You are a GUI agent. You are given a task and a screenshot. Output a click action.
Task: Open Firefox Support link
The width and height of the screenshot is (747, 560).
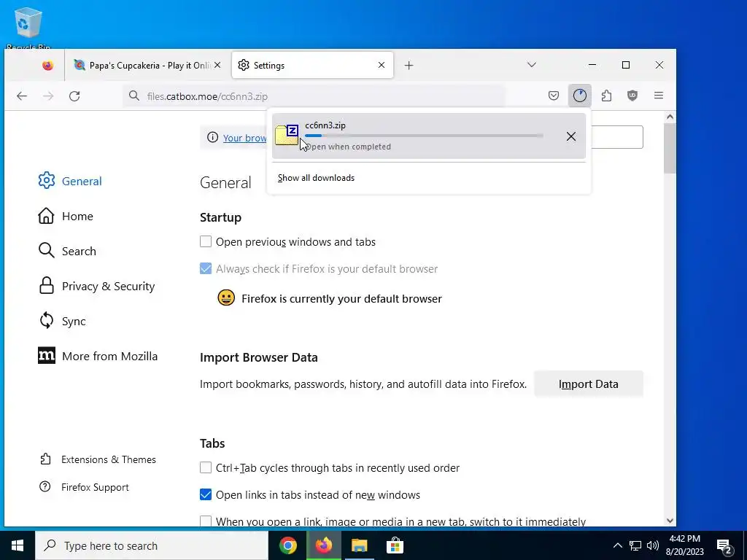85,487
